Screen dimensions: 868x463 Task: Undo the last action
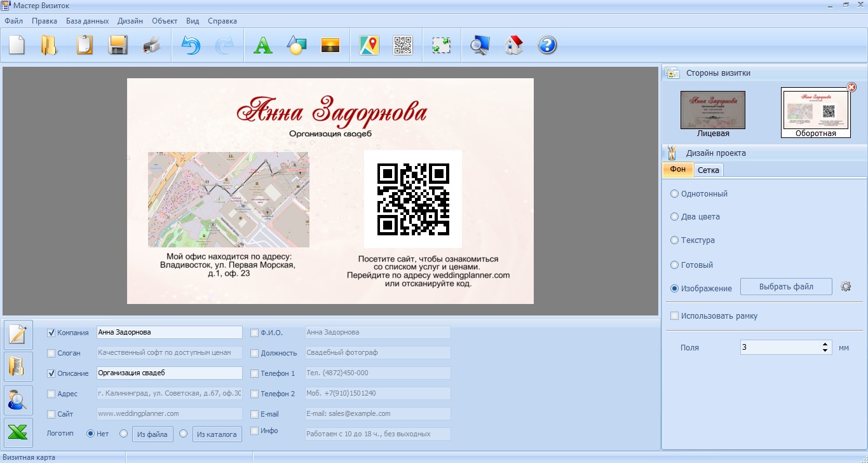click(x=191, y=45)
